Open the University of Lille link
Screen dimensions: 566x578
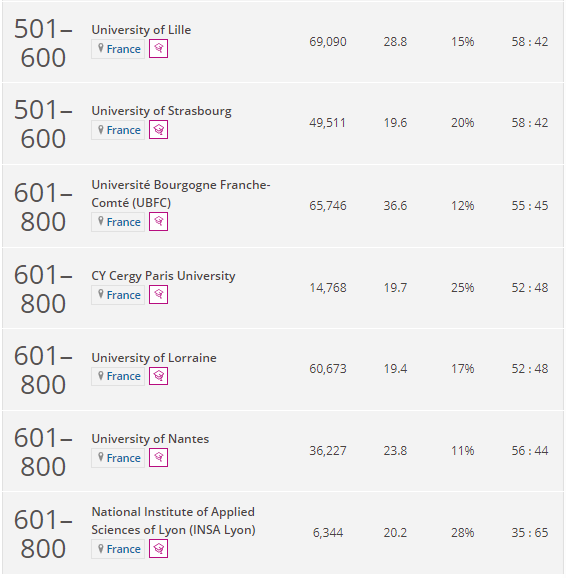pyautogui.click(x=141, y=30)
